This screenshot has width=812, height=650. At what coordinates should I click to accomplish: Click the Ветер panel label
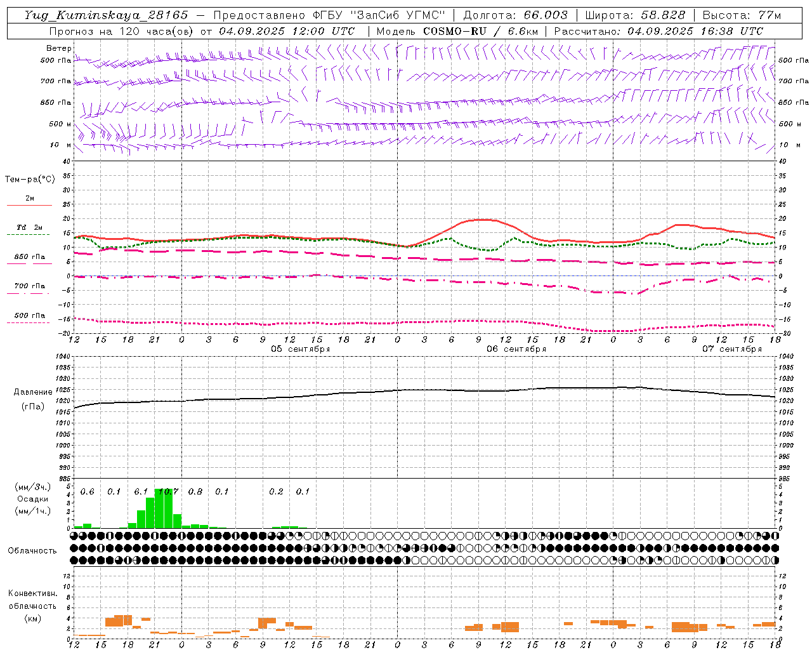[59, 48]
